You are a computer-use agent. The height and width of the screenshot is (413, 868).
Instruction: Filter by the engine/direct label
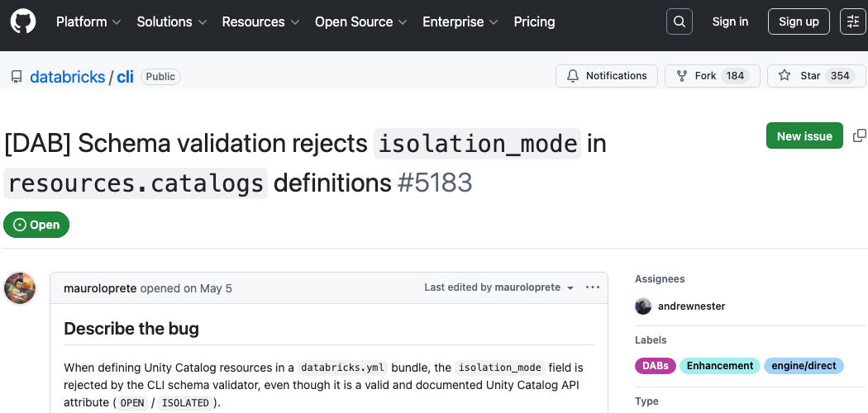click(804, 365)
